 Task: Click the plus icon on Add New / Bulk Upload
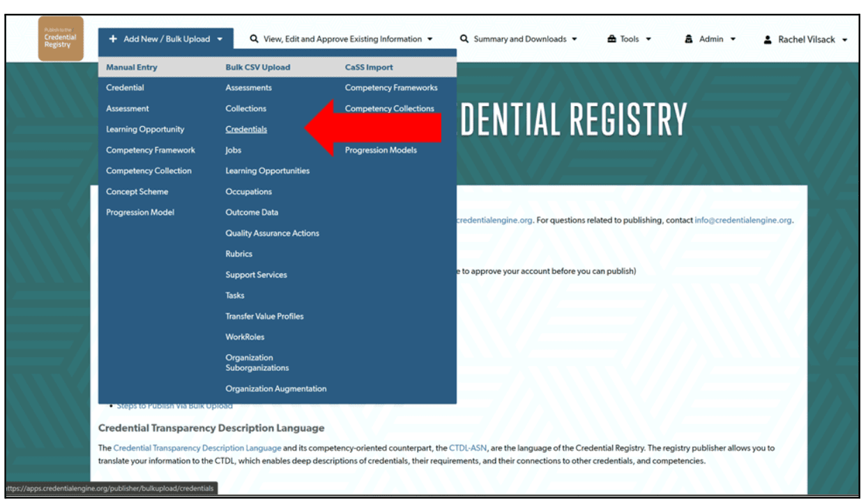[x=112, y=39]
